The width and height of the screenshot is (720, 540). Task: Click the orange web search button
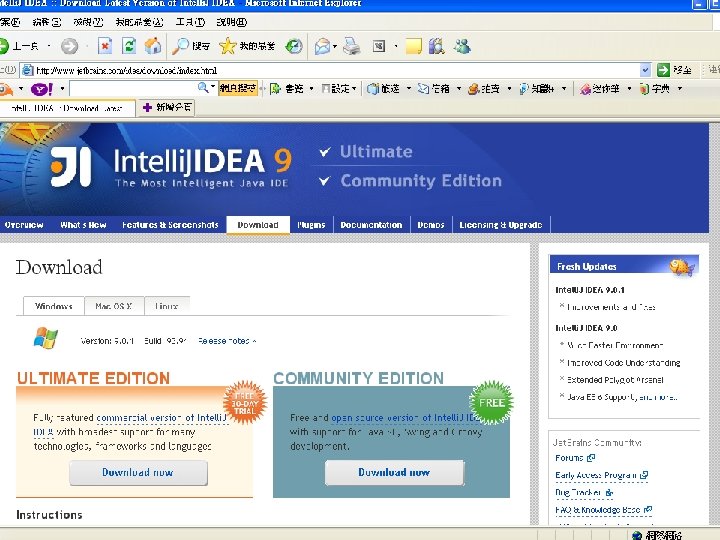point(237,88)
